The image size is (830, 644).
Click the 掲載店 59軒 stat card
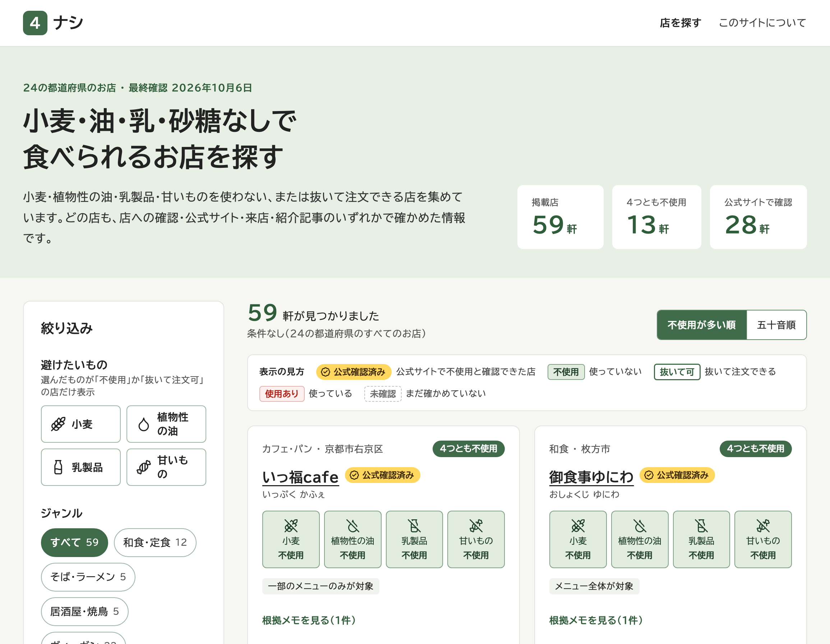(x=560, y=217)
